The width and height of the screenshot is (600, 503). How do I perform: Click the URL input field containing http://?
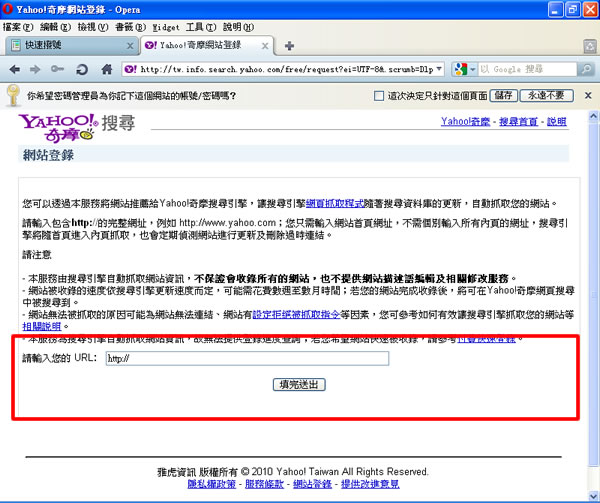[x=247, y=358]
